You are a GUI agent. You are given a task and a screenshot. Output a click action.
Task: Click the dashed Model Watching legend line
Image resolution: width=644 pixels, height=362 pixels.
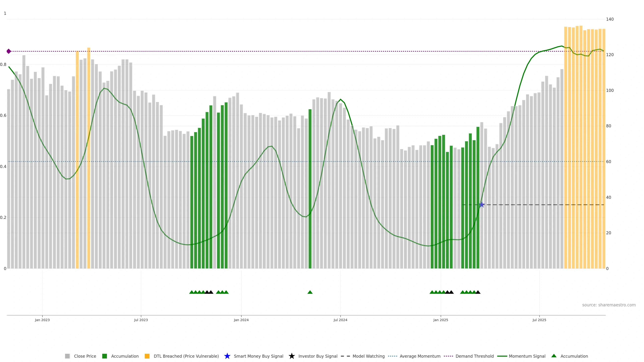point(345,356)
